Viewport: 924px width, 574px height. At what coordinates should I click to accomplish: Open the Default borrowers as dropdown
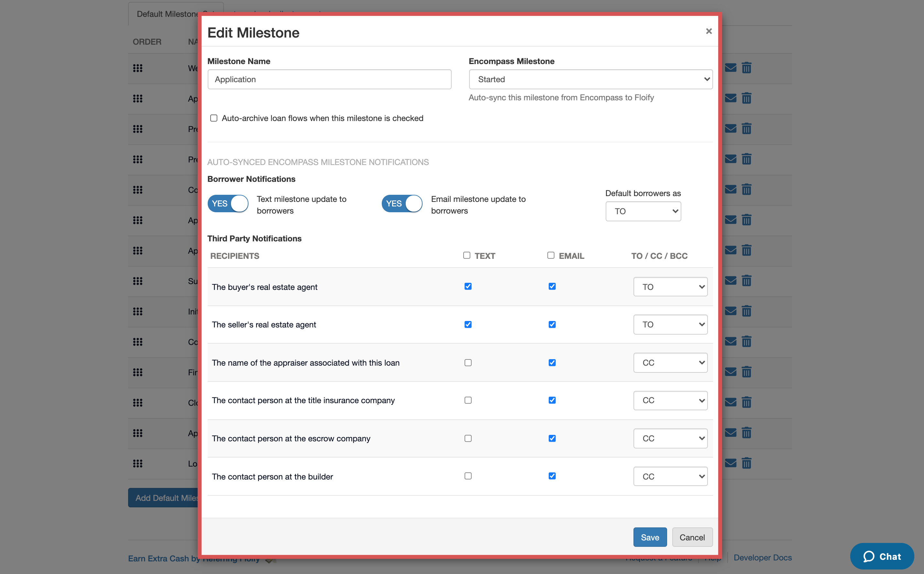click(643, 211)
